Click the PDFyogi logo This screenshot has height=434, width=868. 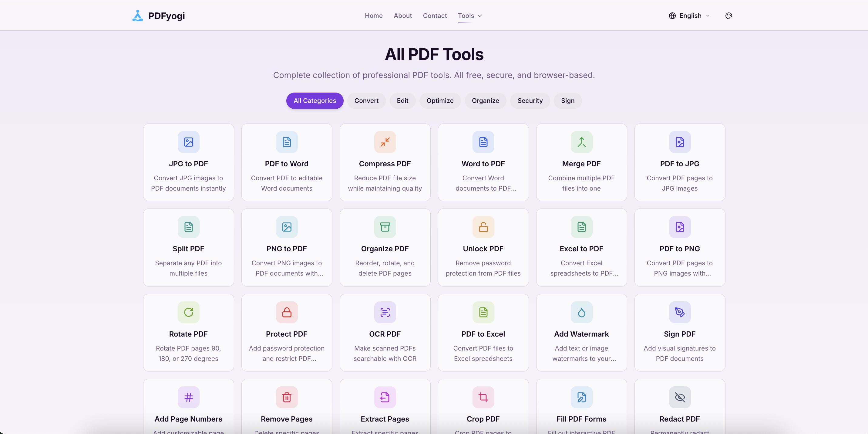tap(158, 15)
